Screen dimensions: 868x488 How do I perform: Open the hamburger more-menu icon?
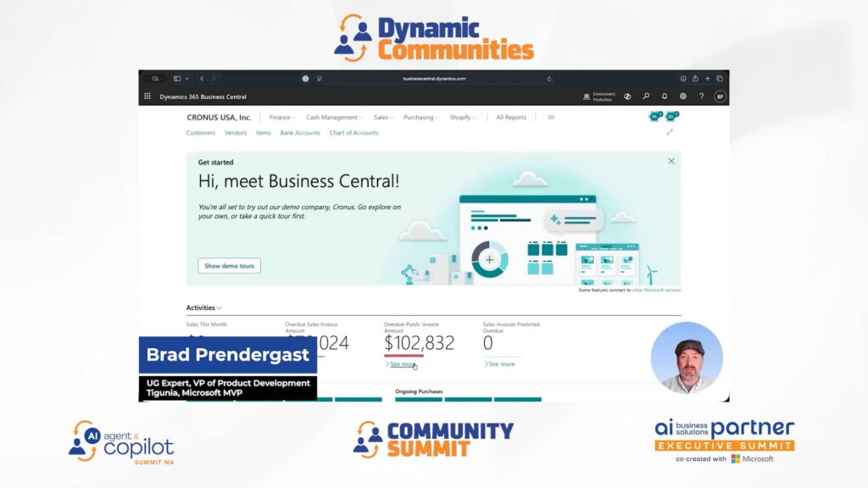[551, 117]
